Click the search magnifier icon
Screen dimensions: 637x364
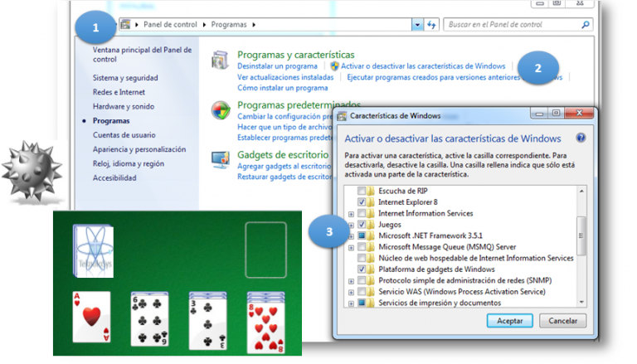pyautogui.click(x=585, y=25)
